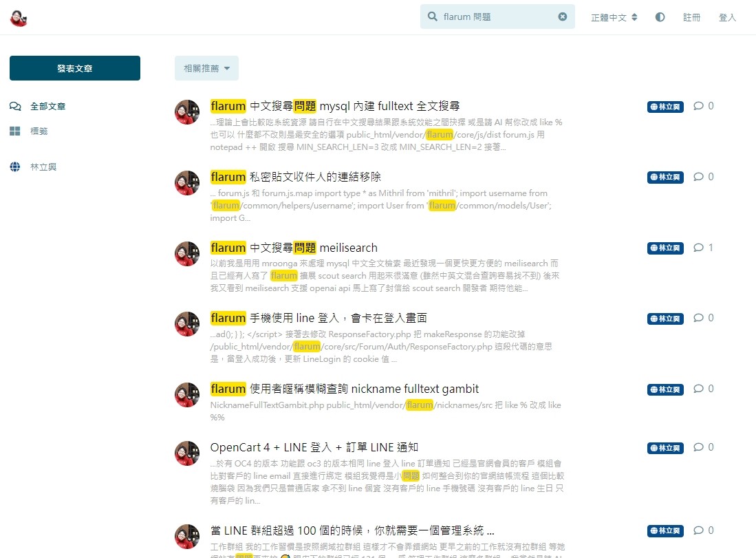Click author avatar of line 登入 post
The height and width of the screenshot is (558, 756).
tap(187, 325)
